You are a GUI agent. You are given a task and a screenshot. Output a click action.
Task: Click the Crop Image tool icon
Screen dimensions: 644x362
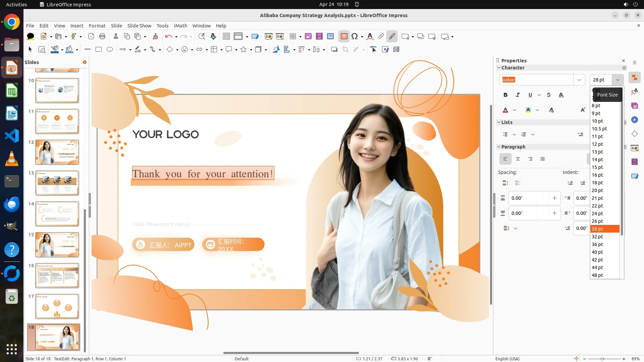coord(345,50)
